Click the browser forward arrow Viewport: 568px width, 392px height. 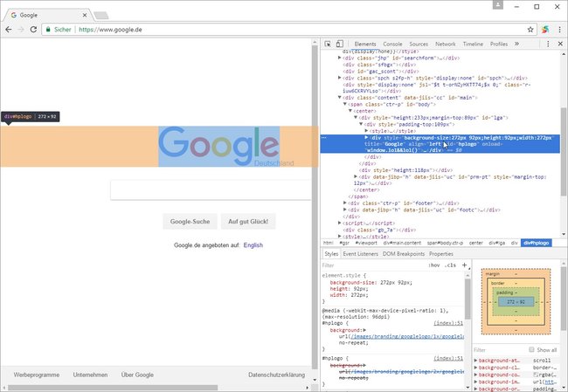(21, 30)
